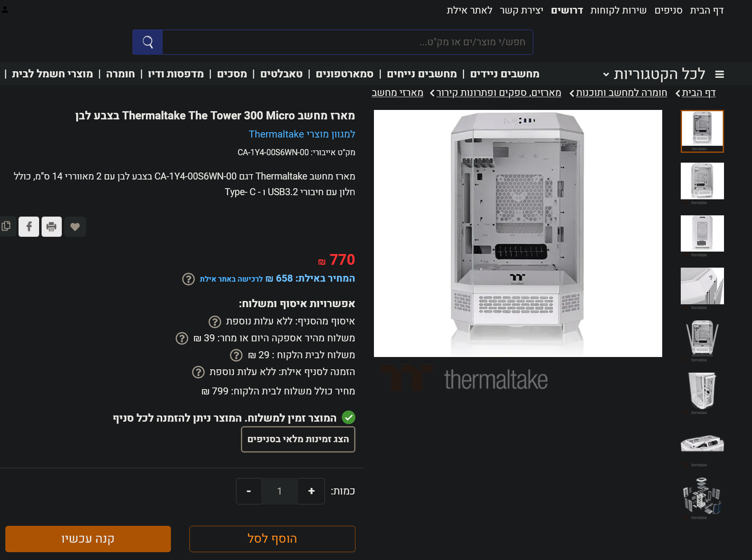The height and width of the screenshot is (560, 752).
Task: Decrease quantity with the minus button
Action: click(249, 491)
